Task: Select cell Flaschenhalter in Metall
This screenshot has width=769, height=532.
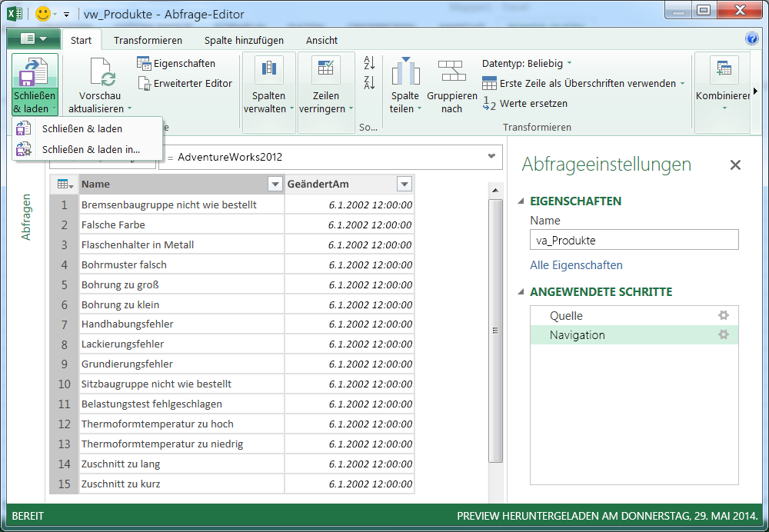Action: coord(181,244)
